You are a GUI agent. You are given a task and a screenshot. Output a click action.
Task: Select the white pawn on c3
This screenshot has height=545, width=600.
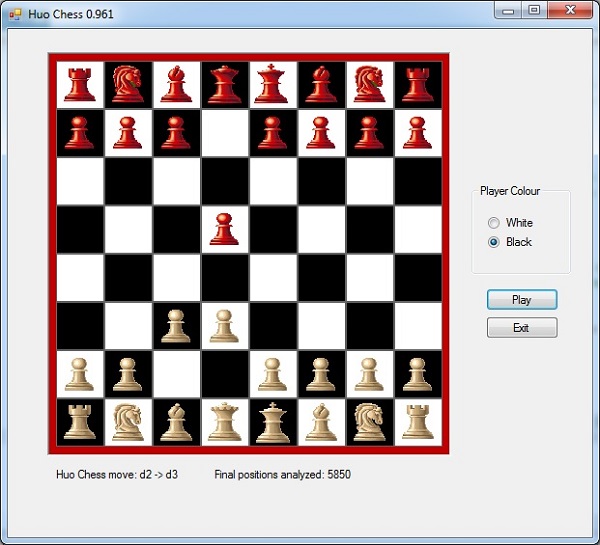[x=176, y=326]
